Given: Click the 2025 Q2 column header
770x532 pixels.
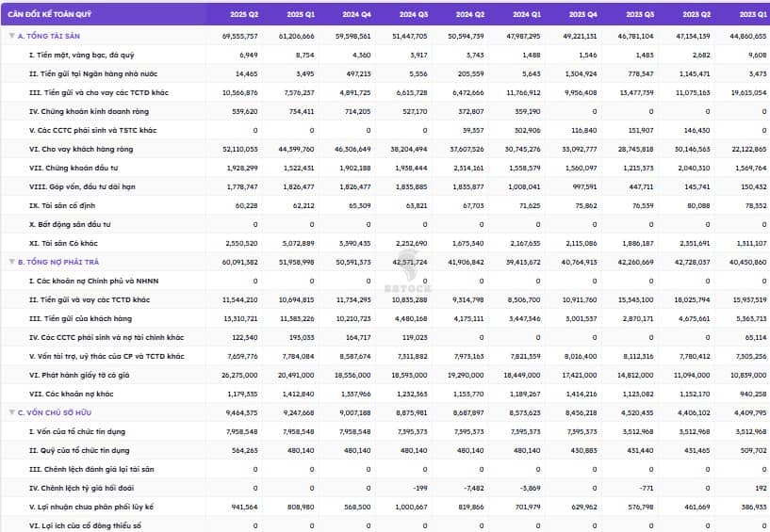Looking at the screenshot, I should (243, 14).
